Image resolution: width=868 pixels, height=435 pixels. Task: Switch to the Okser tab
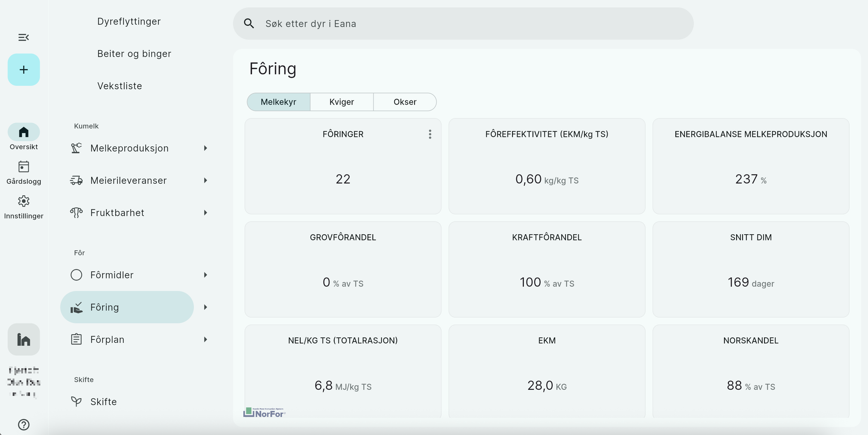tap(405, 102)
